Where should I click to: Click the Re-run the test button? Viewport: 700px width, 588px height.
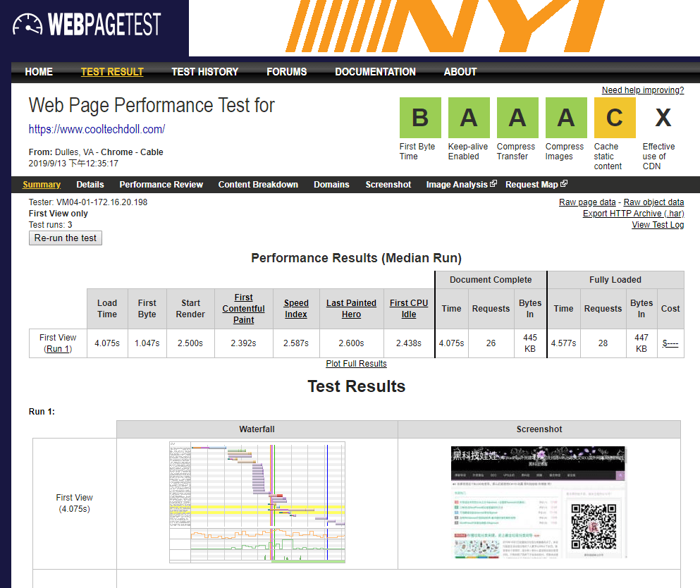(x=66, y=238)
